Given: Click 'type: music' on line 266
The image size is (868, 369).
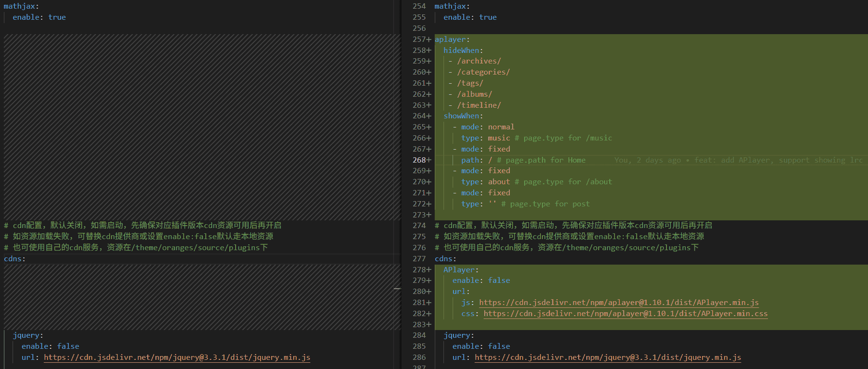Looking at the screenshot, I should pyautogui.click(x=486, y=138).
